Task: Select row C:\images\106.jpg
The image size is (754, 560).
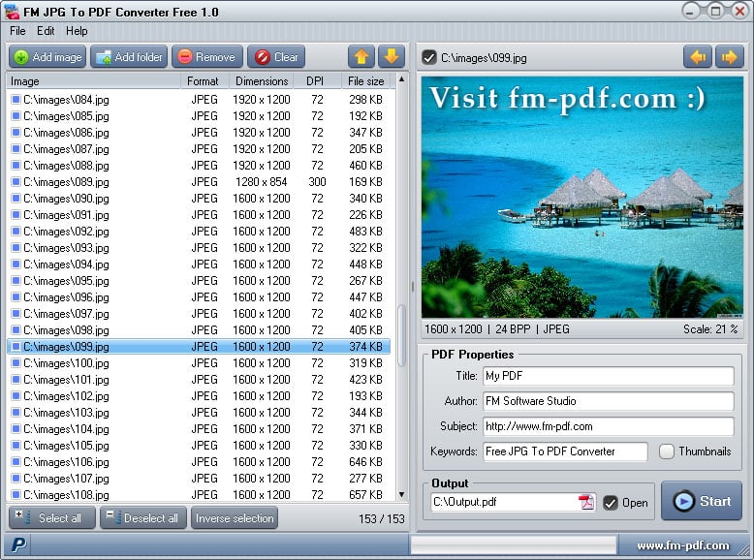Action: coord(198,461)
